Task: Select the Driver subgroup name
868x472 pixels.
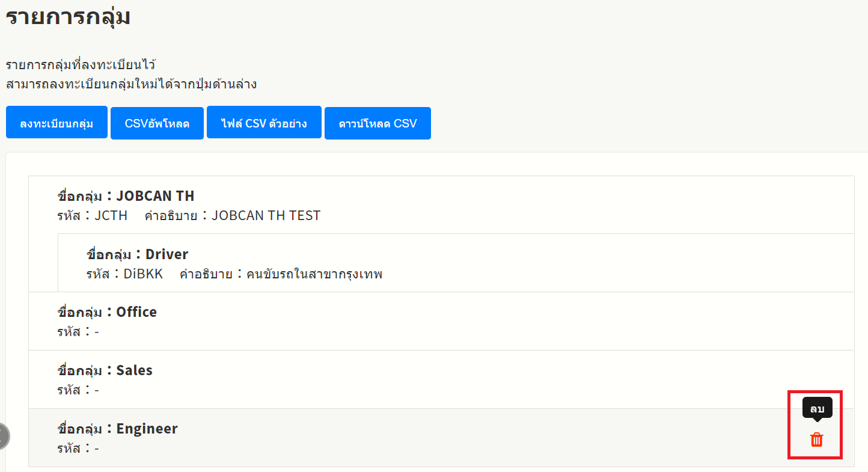Action: 167,254
